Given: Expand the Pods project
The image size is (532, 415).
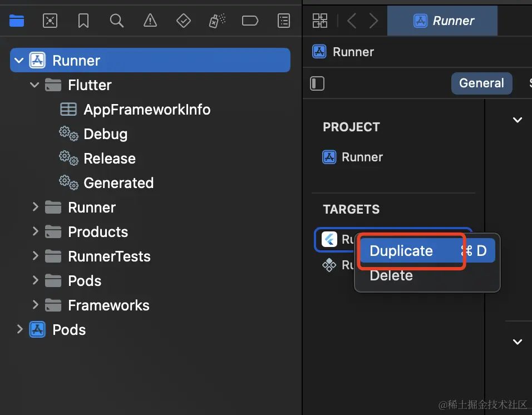Looking at the screenshot, I should (x=19, y=329).
